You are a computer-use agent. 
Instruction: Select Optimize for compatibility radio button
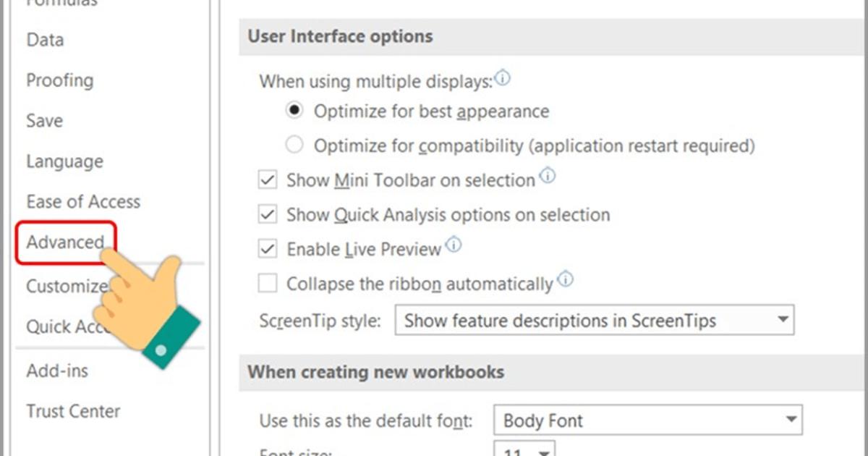coord(294,145)
